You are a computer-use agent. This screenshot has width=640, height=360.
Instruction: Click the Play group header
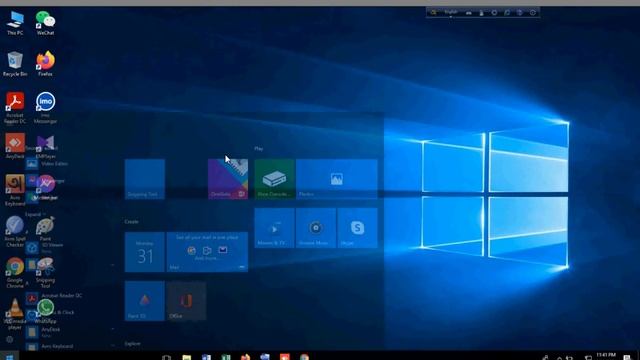[259, 149]
